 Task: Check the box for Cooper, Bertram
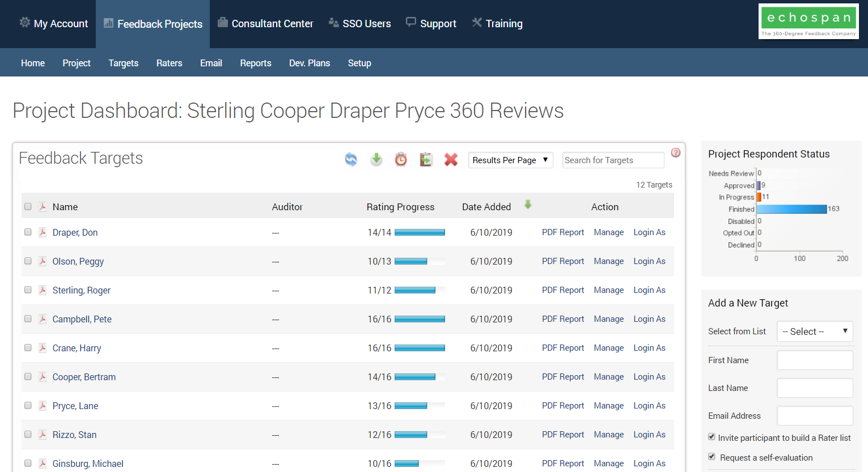(28, 376)
